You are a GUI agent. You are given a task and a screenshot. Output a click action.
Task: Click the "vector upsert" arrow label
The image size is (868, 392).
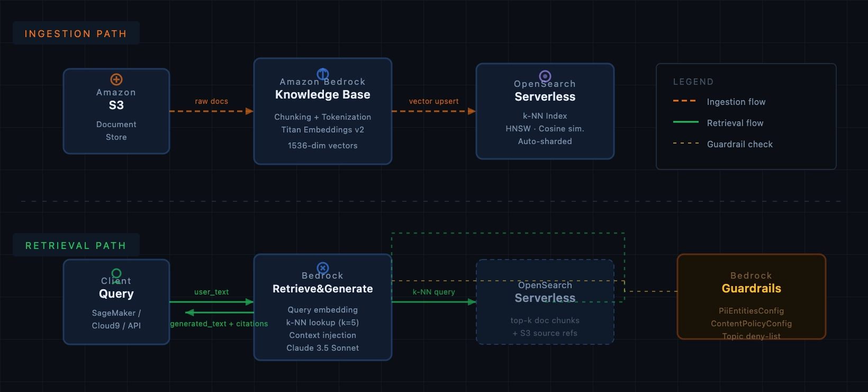(434, 101)
